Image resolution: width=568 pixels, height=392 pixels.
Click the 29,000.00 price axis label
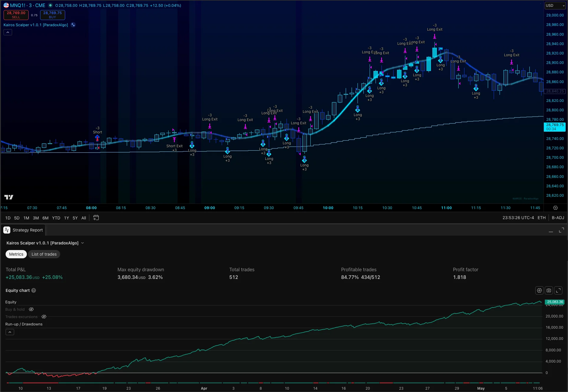555,15
